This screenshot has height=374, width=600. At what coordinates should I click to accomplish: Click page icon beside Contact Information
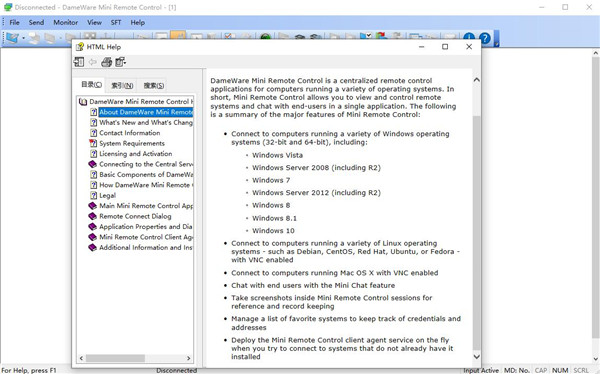point(93,133)
